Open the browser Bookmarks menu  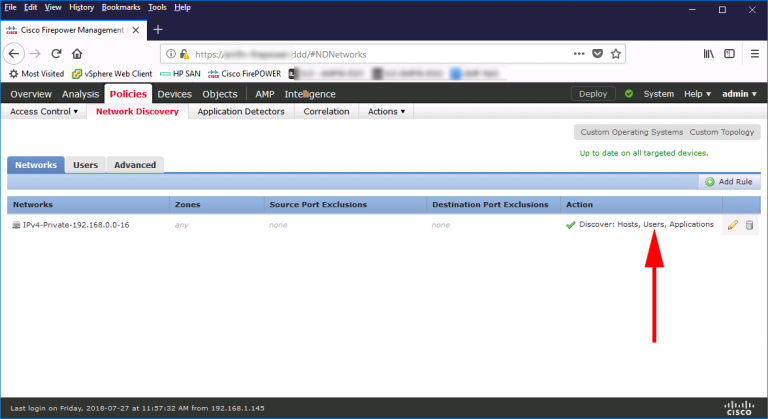[x=121, y=7]
